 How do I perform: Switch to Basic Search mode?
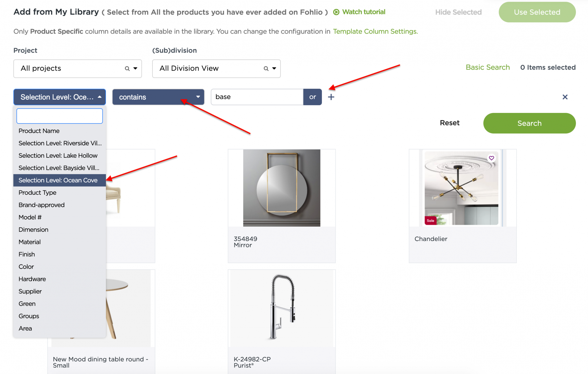coord(488,67)
